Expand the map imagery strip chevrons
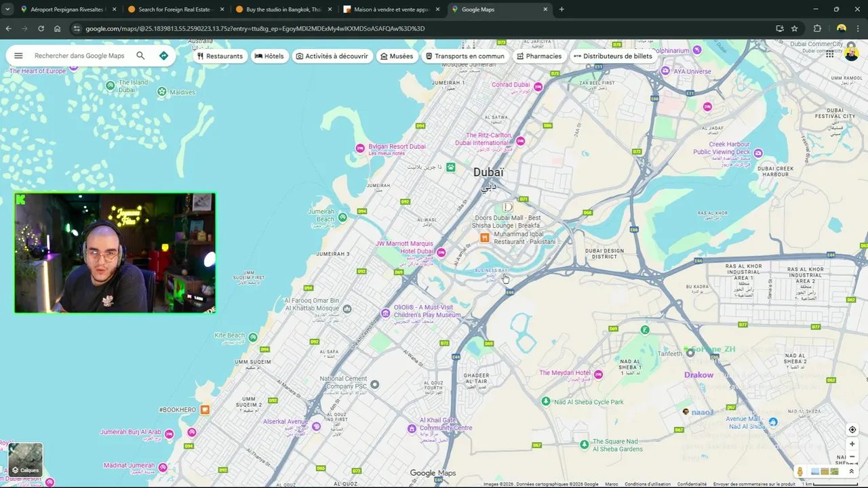This screenshot has height=488, width=868. click(852, 472)
